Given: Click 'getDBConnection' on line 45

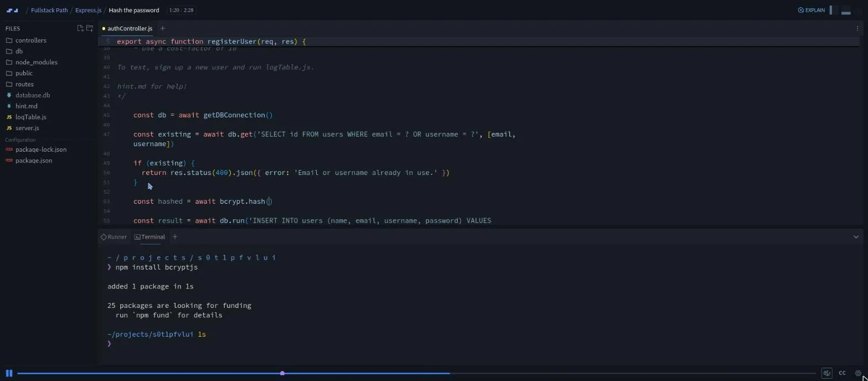Looking at the screenshot, I should [x=234, y=115].
